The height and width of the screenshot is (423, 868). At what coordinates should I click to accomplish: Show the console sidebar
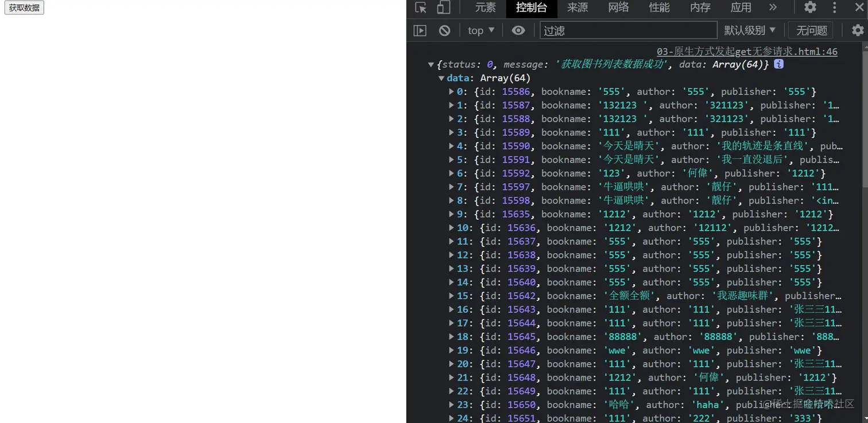(420, 30)
